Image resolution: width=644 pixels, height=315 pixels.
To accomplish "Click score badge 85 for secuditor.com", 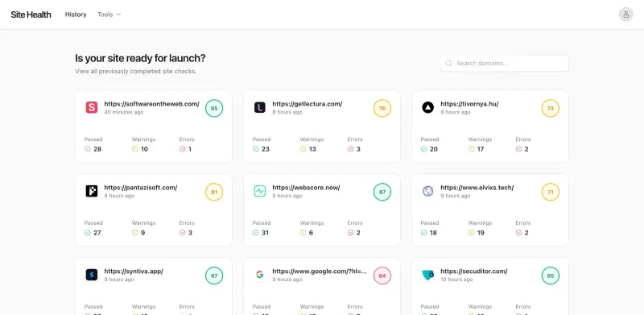I will (551, 276).
